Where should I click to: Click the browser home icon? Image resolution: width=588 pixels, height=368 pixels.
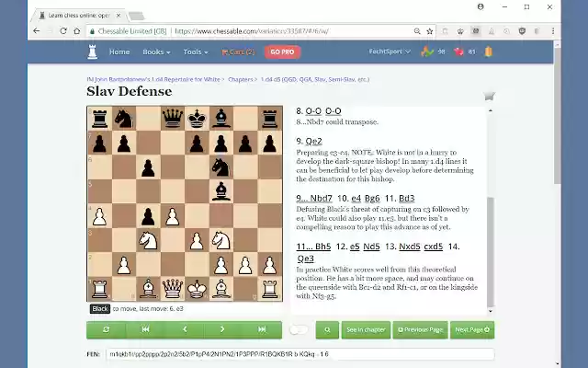[x=77, y=31]
